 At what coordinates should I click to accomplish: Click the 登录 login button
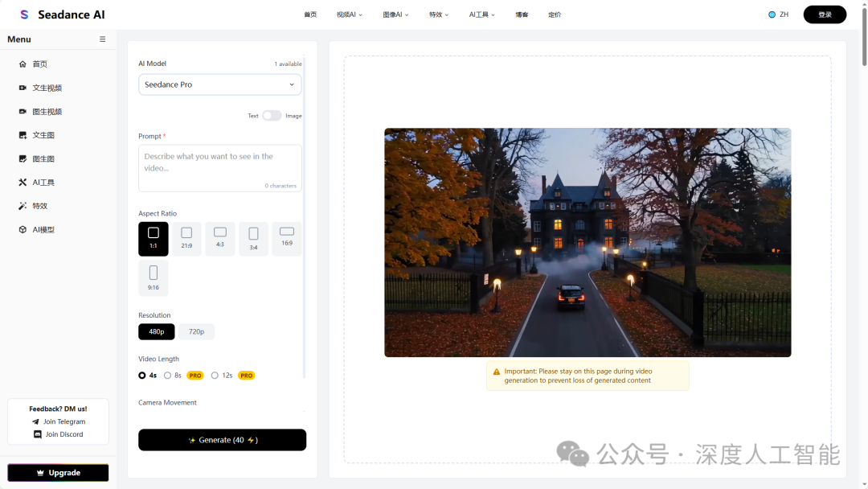825,14
